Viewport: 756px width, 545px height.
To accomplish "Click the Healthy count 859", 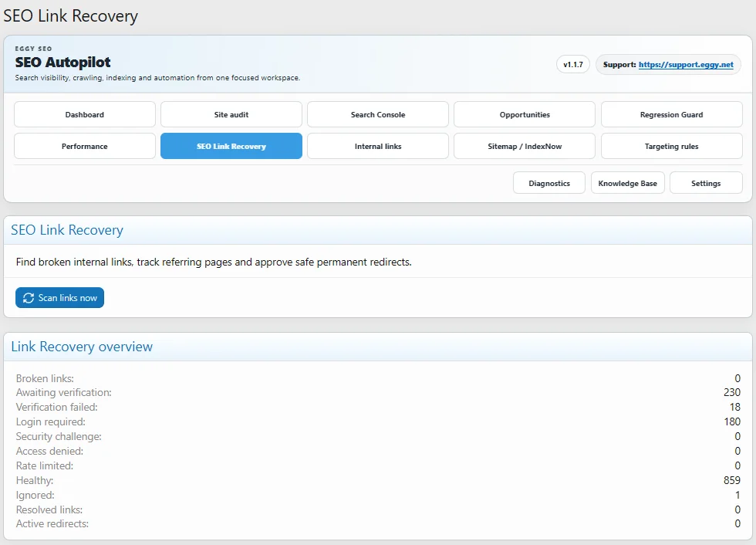I will [x=732, y=480].
